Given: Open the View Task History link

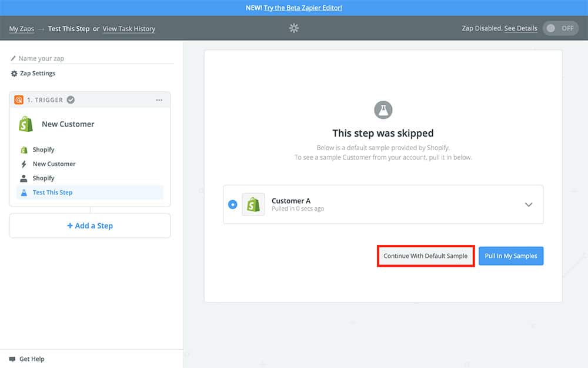Looking at the screenshot, I should point(129,29).
